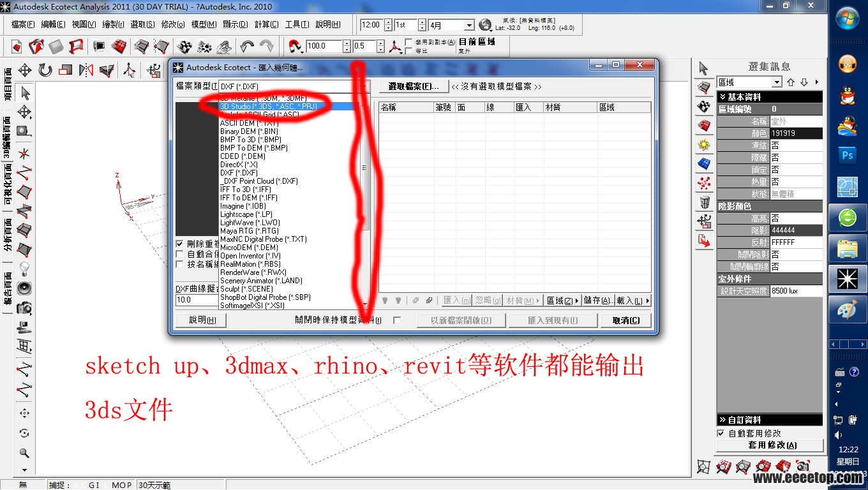The image size is (868, 490).
Task: Click the blue grid panel icon on right
Action: [x=704, y=164]
